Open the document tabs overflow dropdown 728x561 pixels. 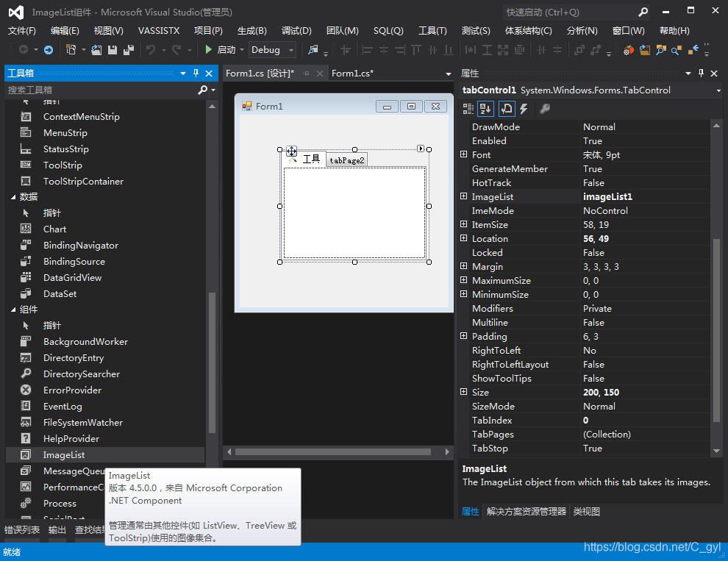[448, 74]
